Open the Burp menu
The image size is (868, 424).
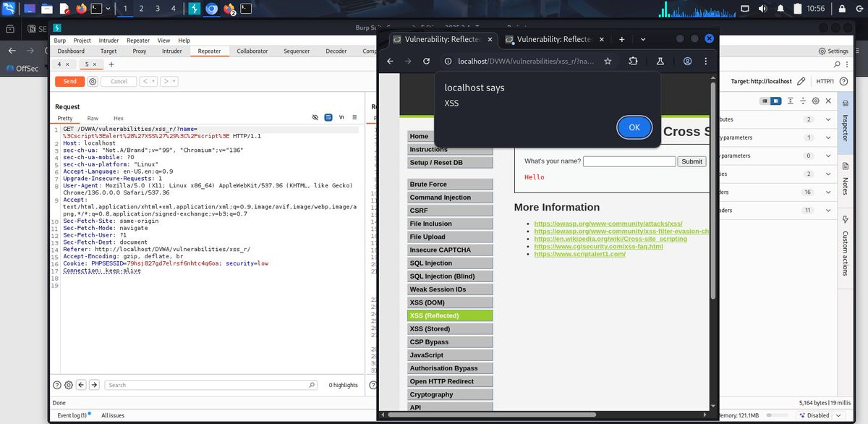59,41
